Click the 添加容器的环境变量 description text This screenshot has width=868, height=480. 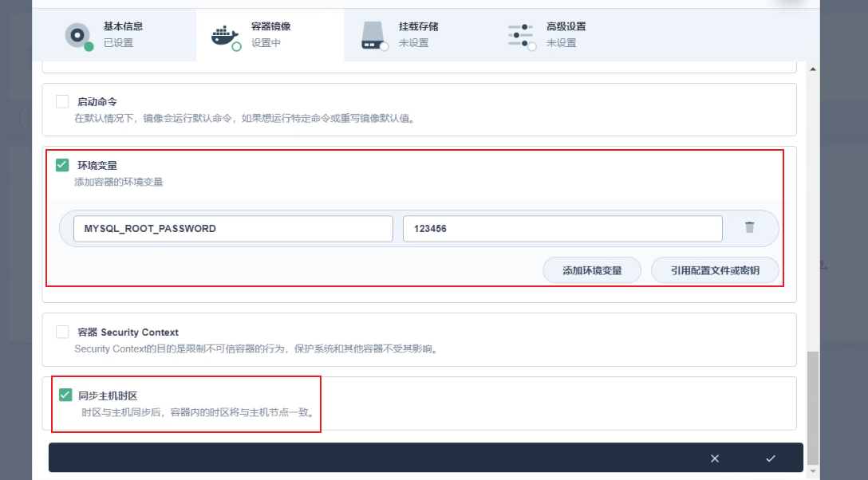coord(118,182)
